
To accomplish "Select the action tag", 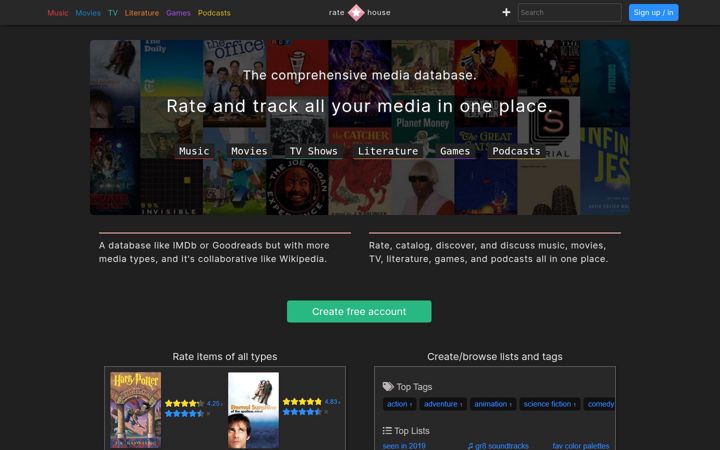I will point(399,404).
